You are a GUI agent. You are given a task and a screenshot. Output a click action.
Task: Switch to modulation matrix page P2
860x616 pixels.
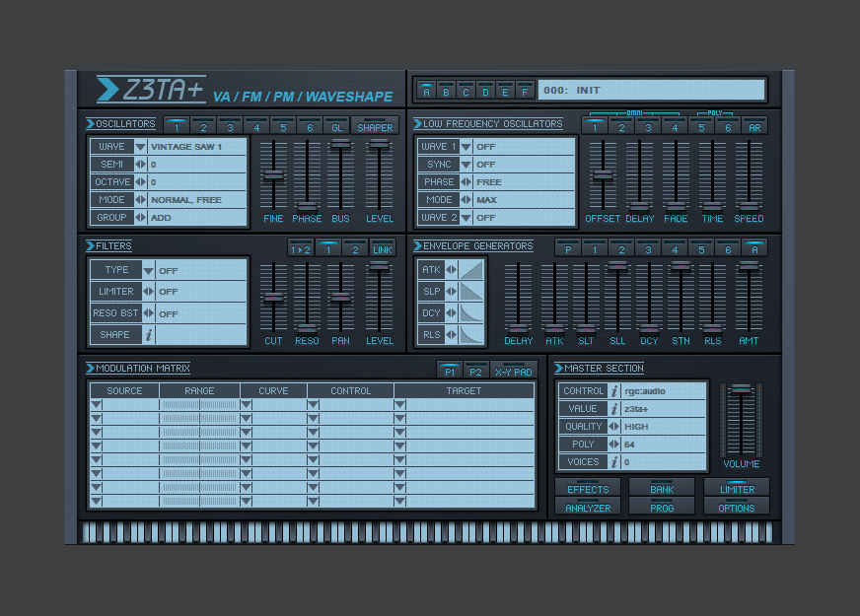pyautogui.click(x=475, y=370)
